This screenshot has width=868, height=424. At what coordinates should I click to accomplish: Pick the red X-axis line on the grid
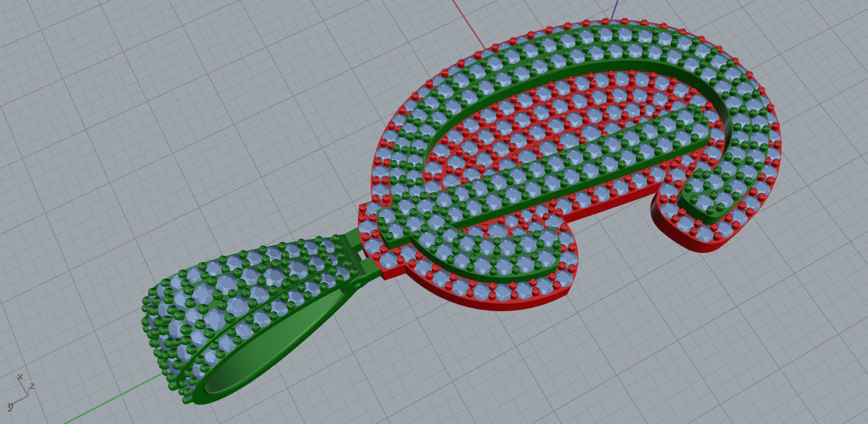pyautogui.click(x=469, y=24)
